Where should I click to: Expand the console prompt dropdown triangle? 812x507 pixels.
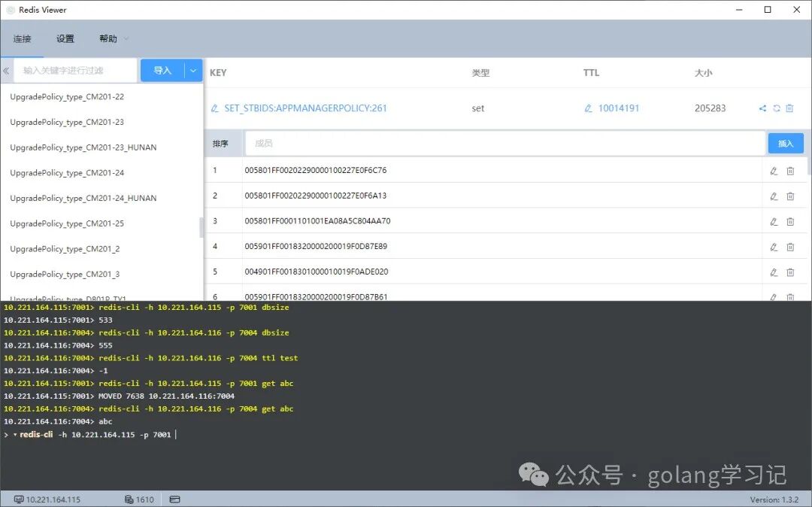tap(15, 435)
